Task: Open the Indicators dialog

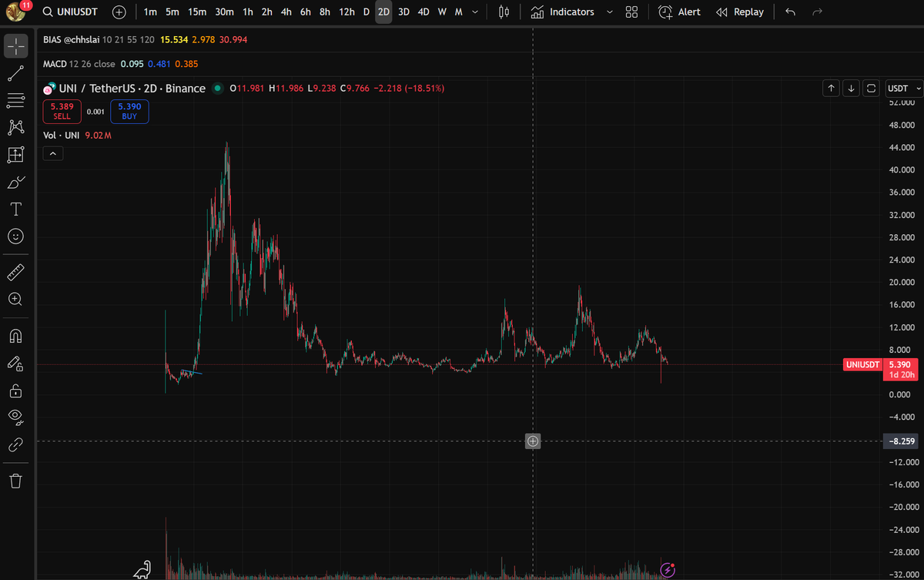Action: (563, 12)
